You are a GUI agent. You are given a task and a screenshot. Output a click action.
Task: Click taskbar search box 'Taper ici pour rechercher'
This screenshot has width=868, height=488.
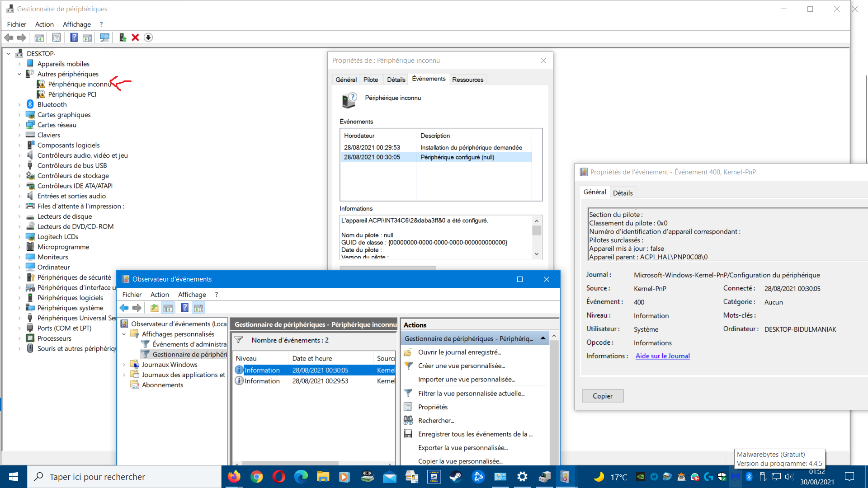click(x=124, y=477)
